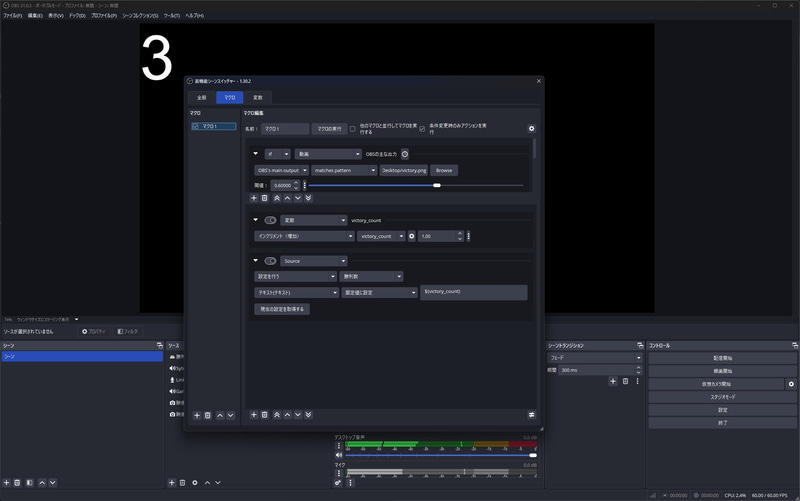The height and width of the screenshot is (501, 800).
Task: Open the 'if' condition logic dropdown
Action: point(278,154)
